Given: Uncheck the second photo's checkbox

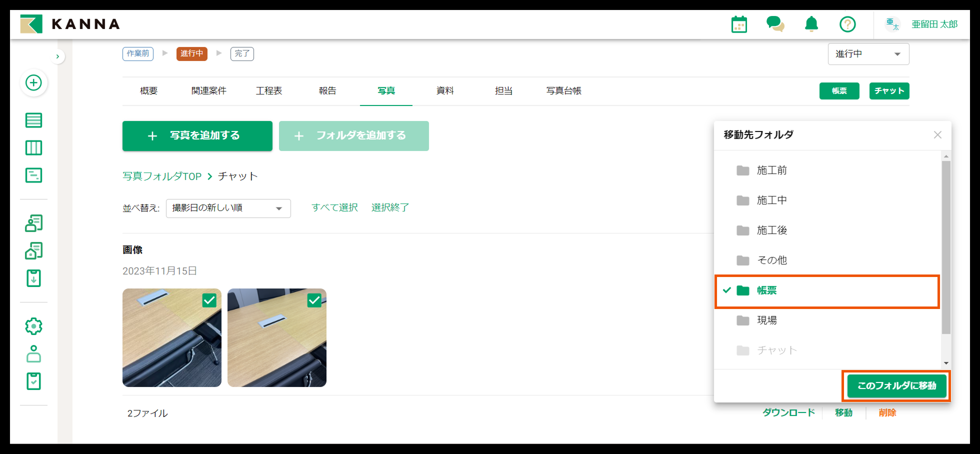Looking at the screenshot, I should pyautogui.click(x=314, y=301).
